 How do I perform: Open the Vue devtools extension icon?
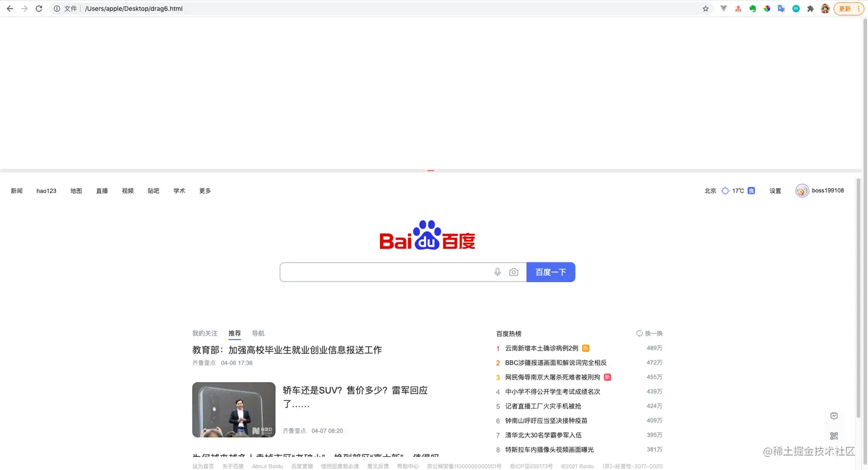(723, 9)
